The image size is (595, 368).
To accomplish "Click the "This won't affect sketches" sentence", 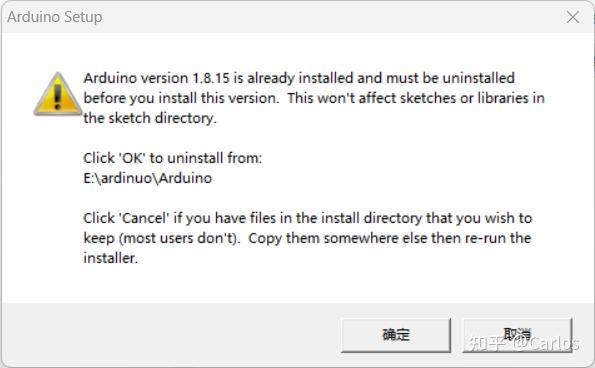I will [416, 98].
